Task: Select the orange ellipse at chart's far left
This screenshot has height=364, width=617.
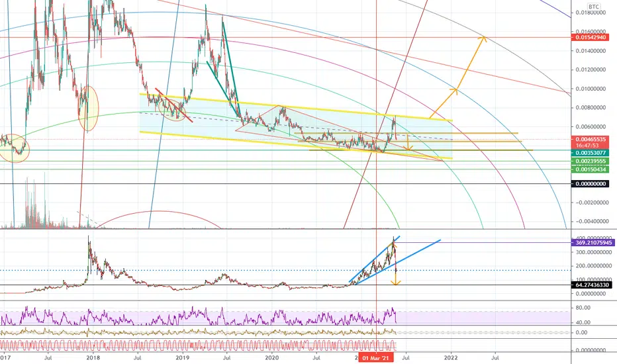Action: pyautogui.click(x=14, y=148)
